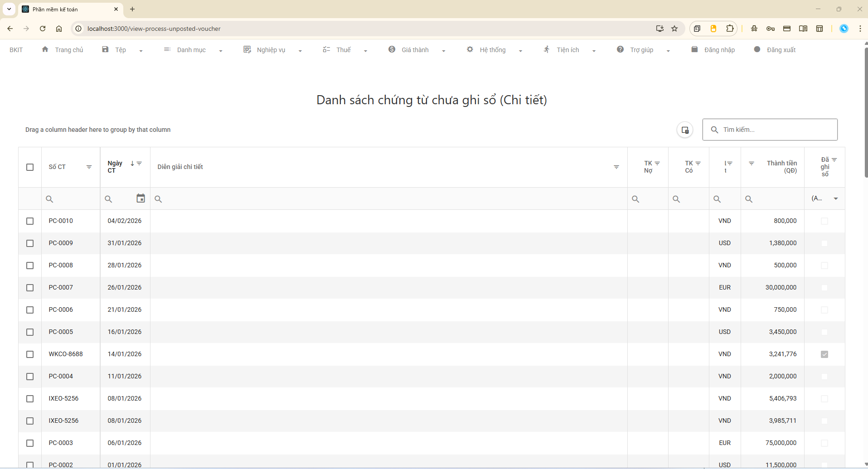The height and width of the screenshot is (469, 868).
Task: Click the Trang chủ home icon
Action: 45,49
